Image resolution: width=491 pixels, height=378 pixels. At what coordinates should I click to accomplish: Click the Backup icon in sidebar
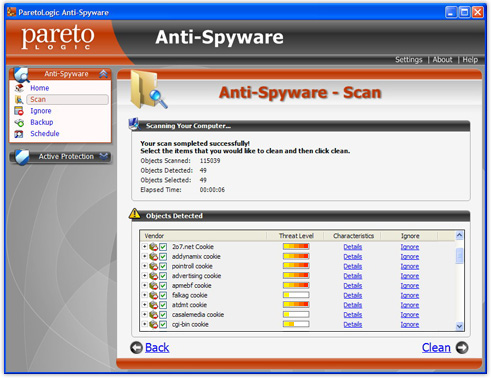pos(19,122)
